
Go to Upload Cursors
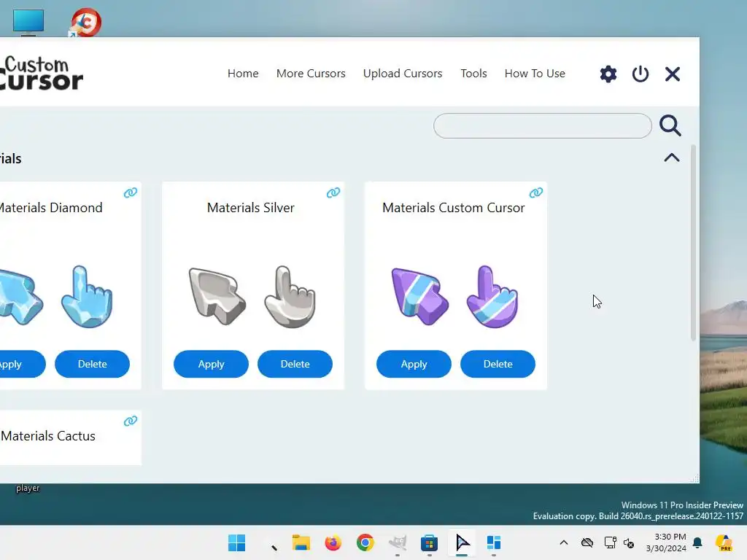(x=403, y=74)
